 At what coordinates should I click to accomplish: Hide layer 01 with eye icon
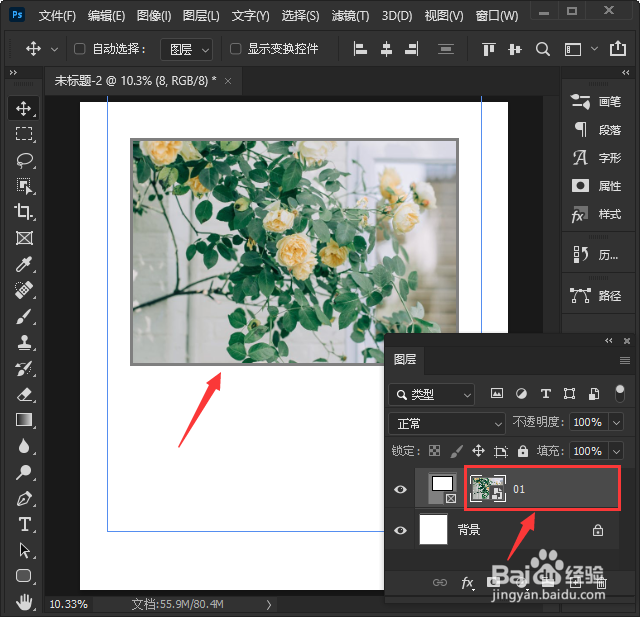[400, 489]
